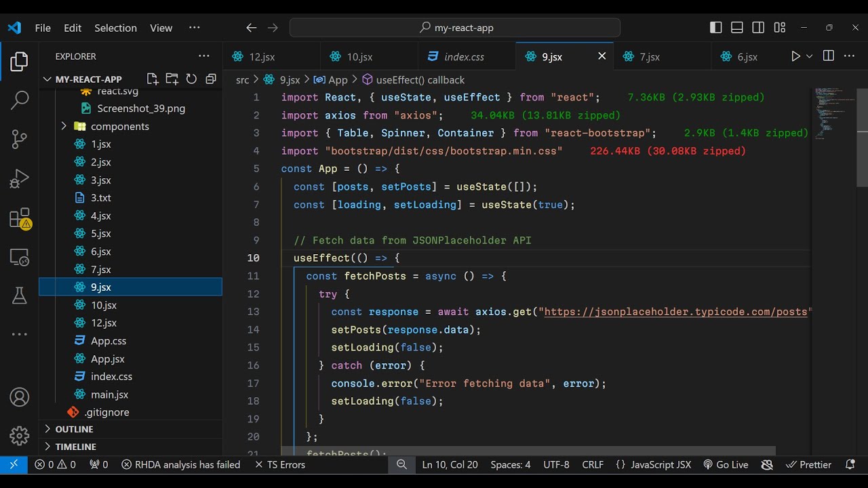This screenshot has height=488, width=868.
Task: Toggle secondary side bar visibility
Action: [x=758, y=28]
